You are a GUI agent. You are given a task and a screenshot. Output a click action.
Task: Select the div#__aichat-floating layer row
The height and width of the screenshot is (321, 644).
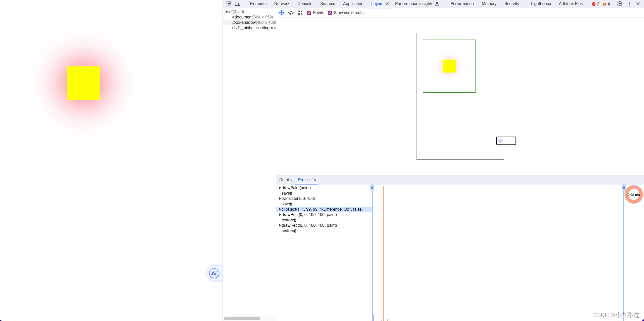point(249,28)
